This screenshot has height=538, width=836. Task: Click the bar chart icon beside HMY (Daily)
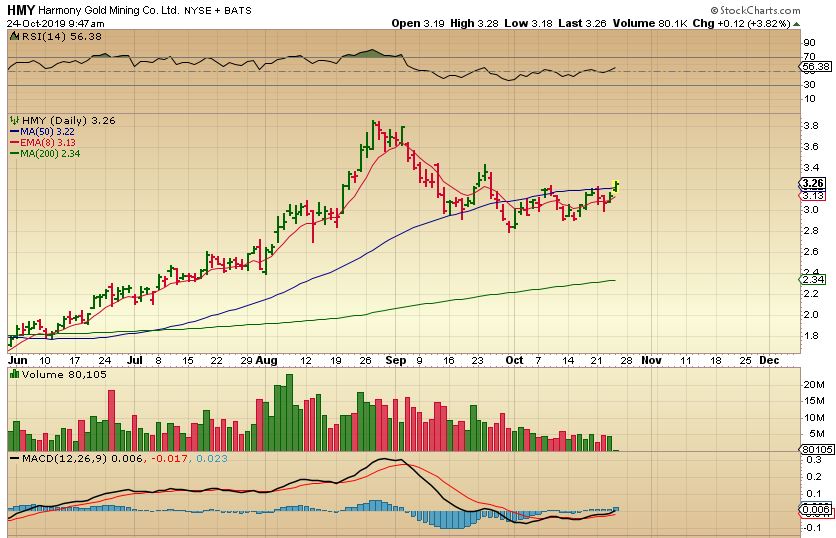coord(14,121)
